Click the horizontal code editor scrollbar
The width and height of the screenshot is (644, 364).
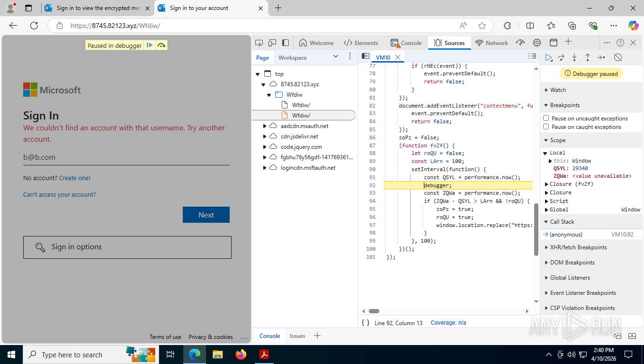(x=374, y=311)
